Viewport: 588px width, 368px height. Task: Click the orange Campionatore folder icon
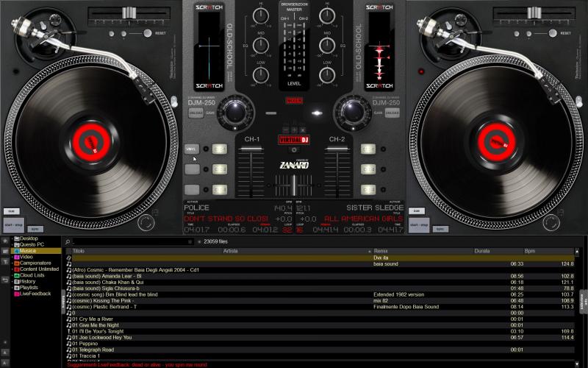[x=16, y=263]
